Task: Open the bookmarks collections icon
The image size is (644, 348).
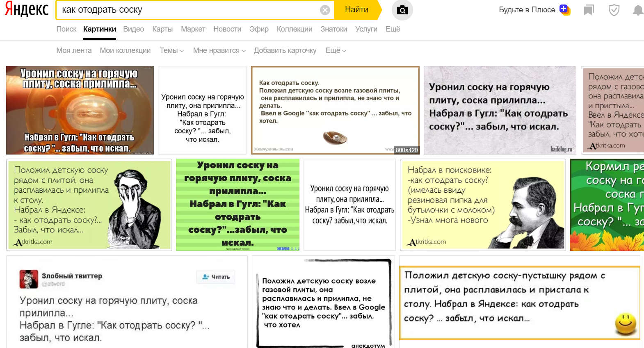Action: (x=589, y=10)
